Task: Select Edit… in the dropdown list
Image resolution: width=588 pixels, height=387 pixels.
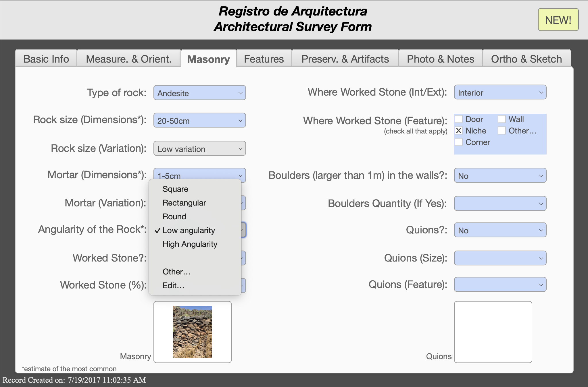Action: click(173, 286)
